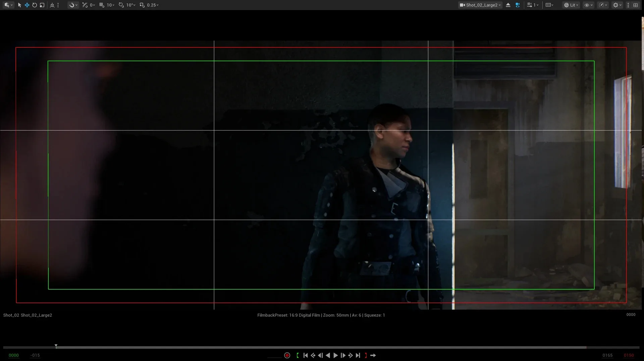Viewport: 644px width, 361px height.
Task: Click the loop arrow button
Action: click(373, 355)
